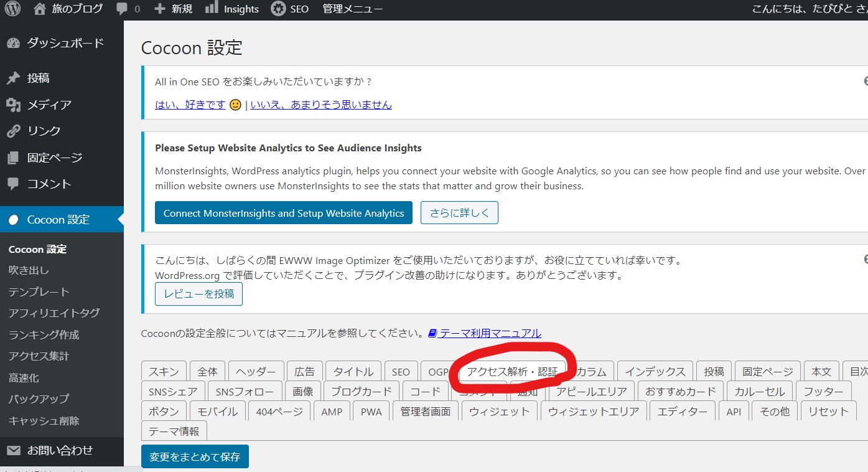Open the comments bubble icon in admin bar
The image size is (868, 472).
(123, 9)
